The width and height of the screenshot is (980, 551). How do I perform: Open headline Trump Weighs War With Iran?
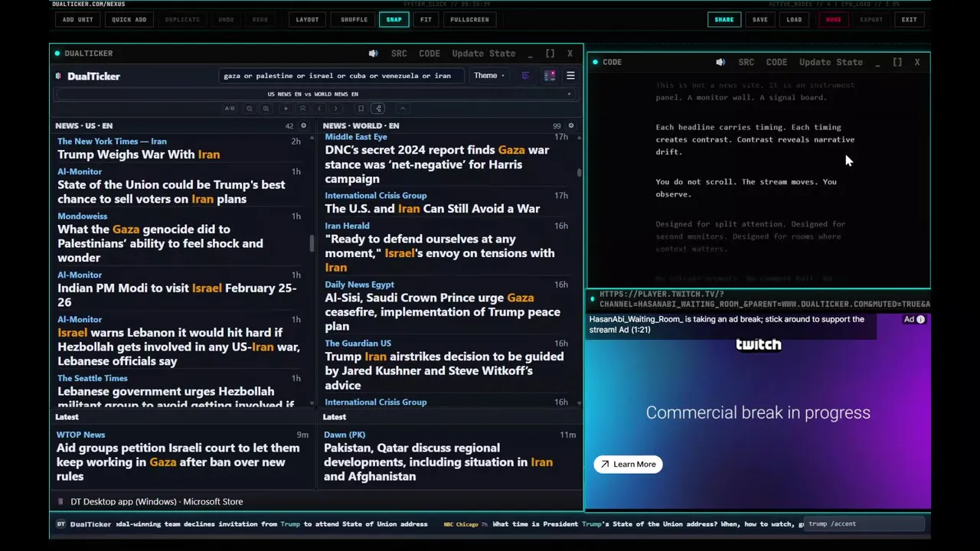[139, 155]
